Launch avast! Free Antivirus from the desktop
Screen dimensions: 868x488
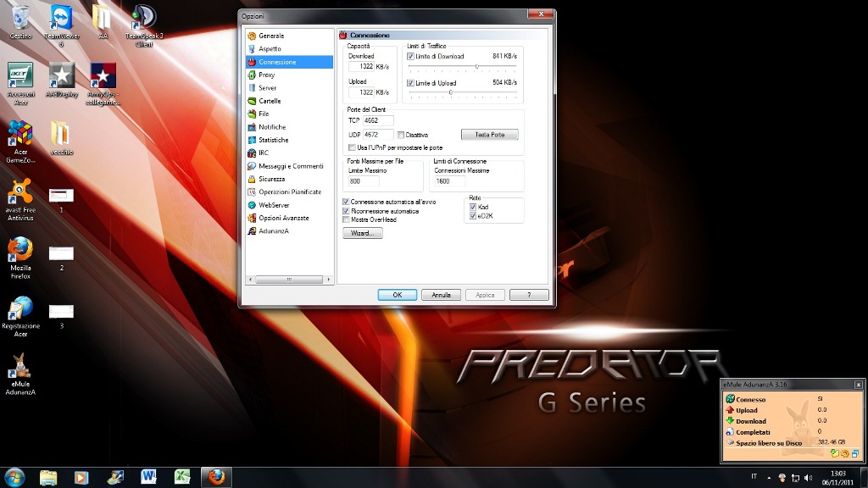(20, 191)
